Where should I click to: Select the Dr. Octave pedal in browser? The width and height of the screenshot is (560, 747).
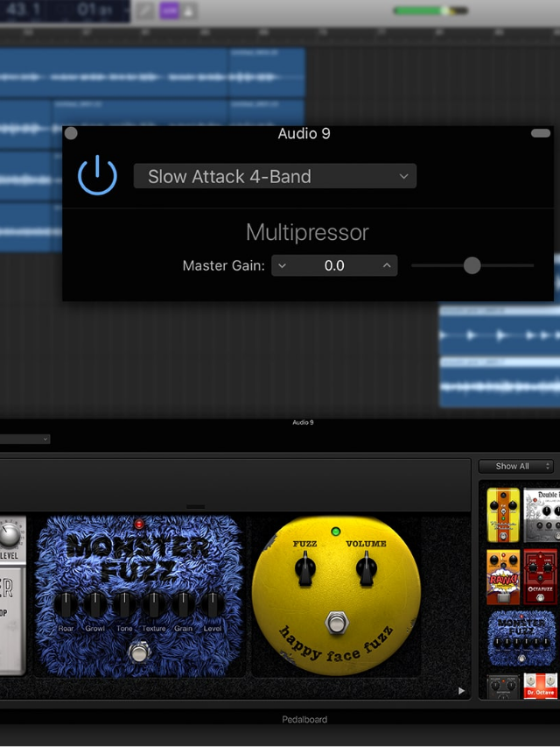(541, 686)
